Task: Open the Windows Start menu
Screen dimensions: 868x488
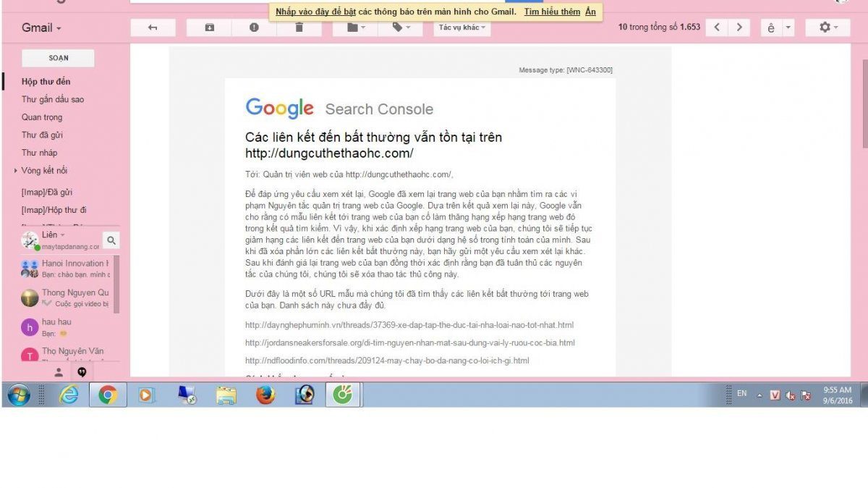Action: [19, 395]
